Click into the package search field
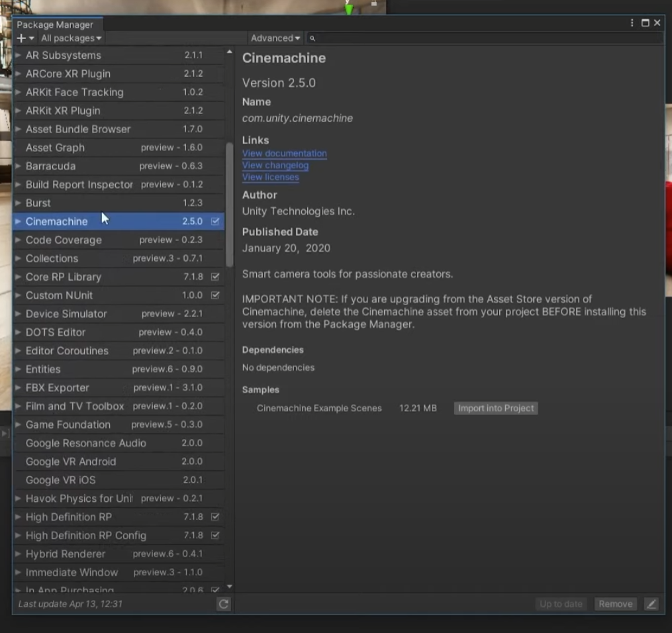The height and width of the screenshot is (633, 672). click(x=487, y=38)
